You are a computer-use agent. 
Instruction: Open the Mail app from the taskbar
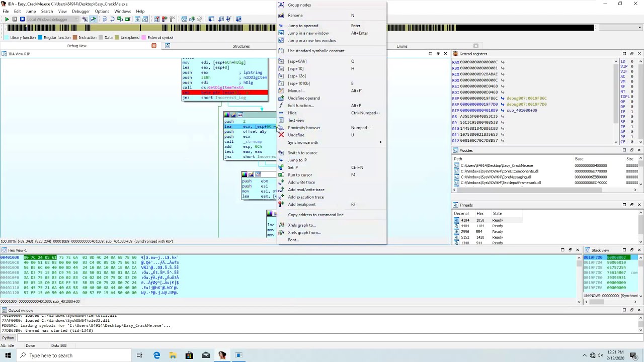click(x=206, y=355)
